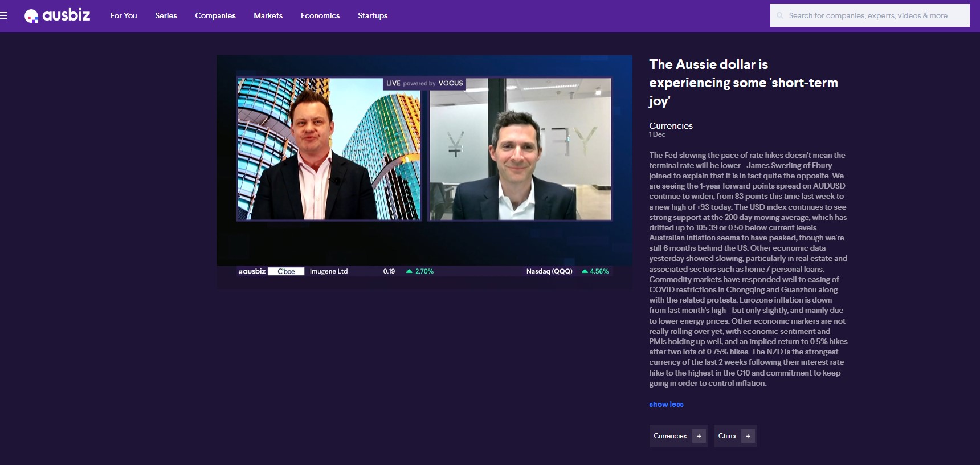This screenshot has height=465, width=980.
Task: Click the Currencies category heading
Action: 671,126
